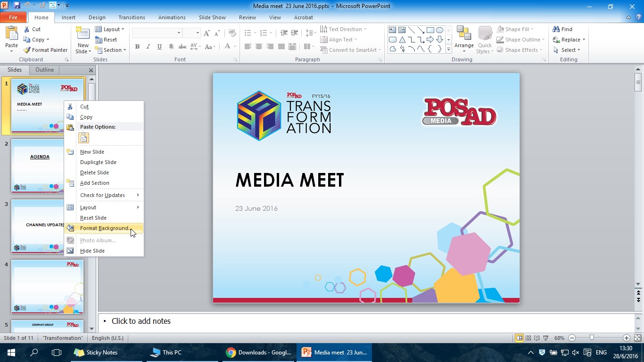Click the Slide Sorter view icon
The image size is (644, 362).
(x=528, y=338)
